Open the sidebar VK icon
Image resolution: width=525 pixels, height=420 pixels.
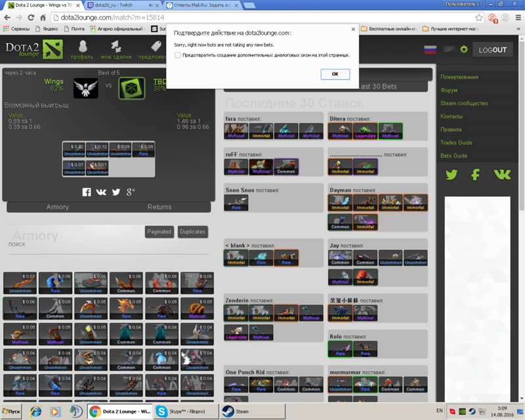502,175
